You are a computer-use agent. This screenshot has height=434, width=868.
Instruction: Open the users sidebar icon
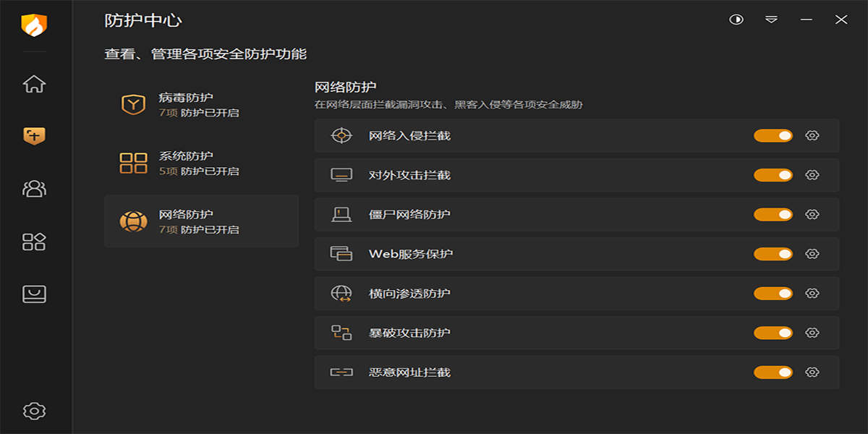[34, 189]
